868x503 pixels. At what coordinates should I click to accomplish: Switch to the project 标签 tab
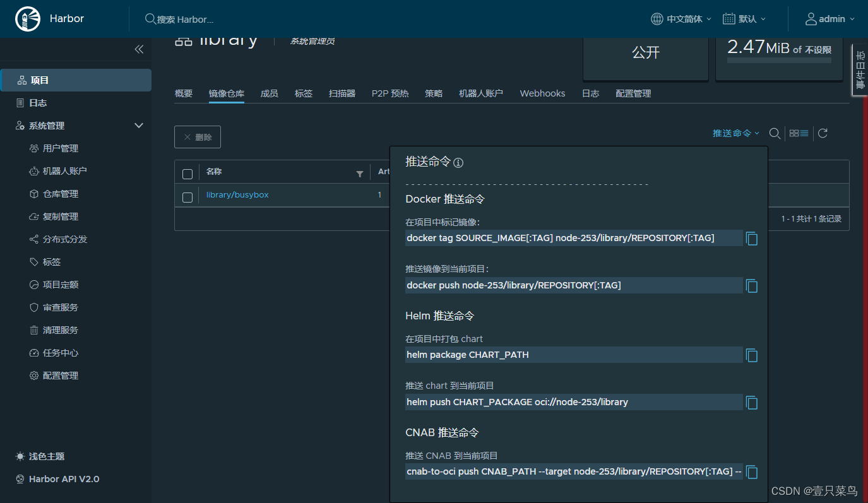[x=304, y=93]
